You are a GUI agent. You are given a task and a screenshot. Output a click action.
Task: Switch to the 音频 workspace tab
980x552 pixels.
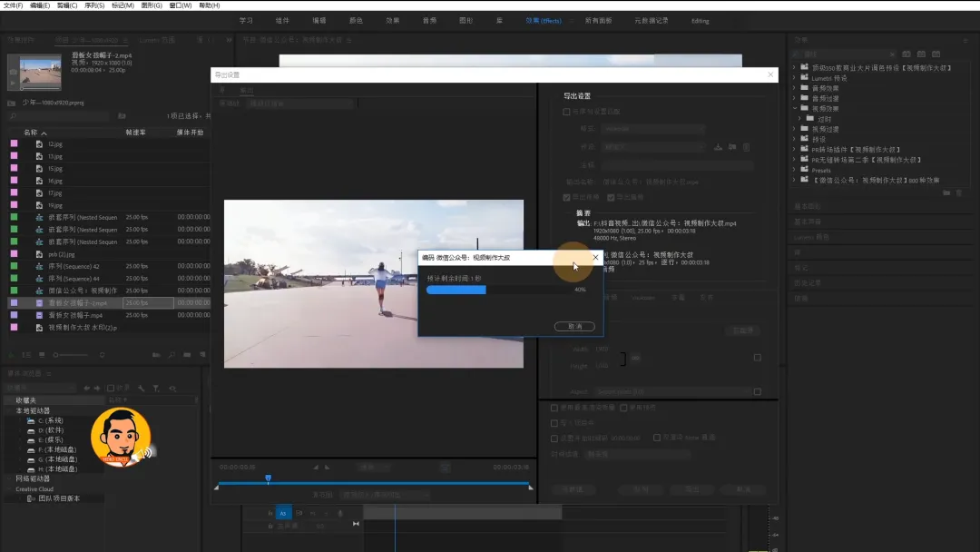pyautogui.click(x=431, y=20)
